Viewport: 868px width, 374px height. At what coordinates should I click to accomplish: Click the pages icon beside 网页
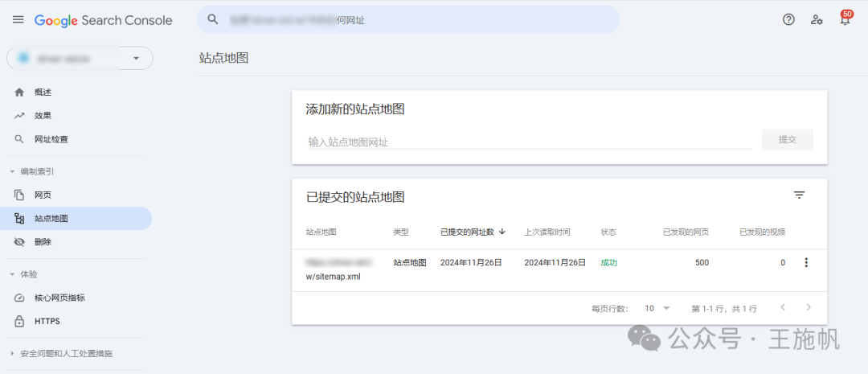tap(19, 195)
